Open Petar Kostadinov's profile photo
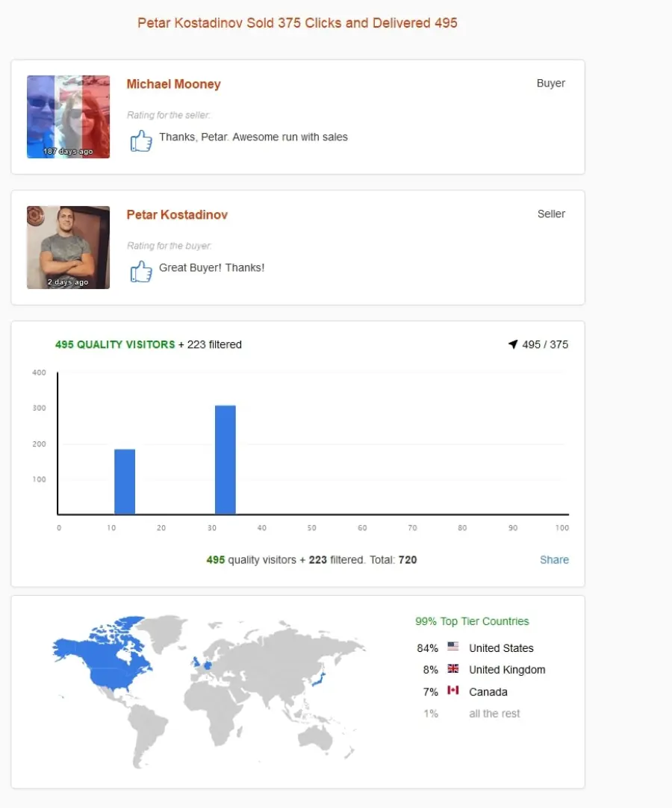672x808 pixels. 68,247
